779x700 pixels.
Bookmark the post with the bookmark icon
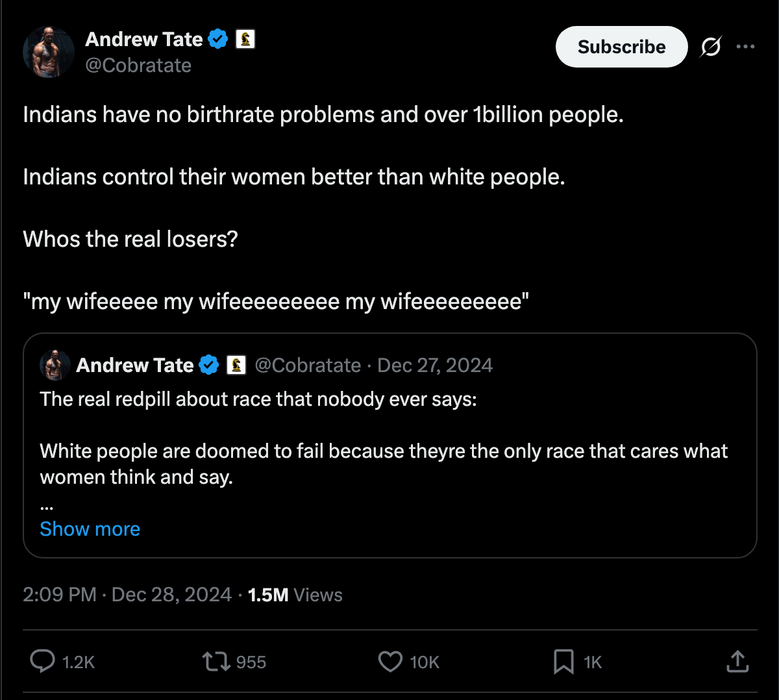563,662
